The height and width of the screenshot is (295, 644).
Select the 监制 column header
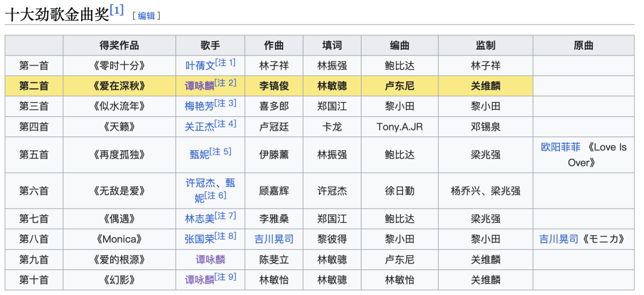485,45
